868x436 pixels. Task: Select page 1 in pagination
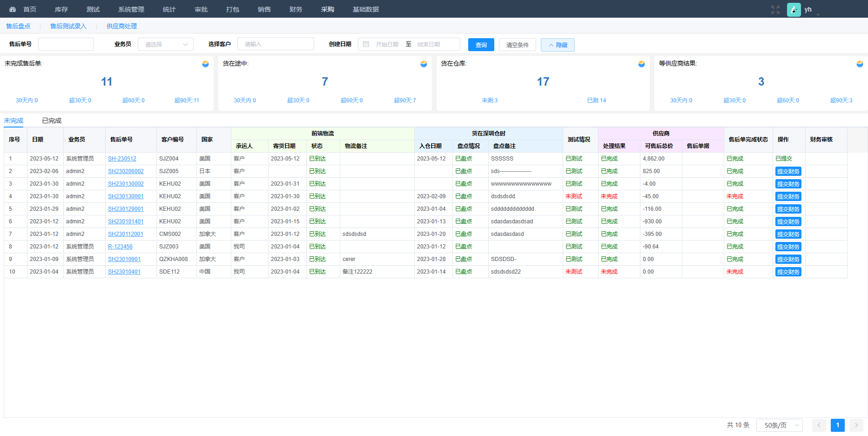pos(838,425)
